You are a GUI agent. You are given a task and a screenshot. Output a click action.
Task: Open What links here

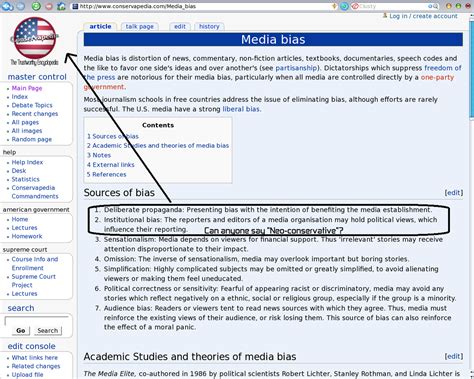pyautogui.click(x=35, y=358)
